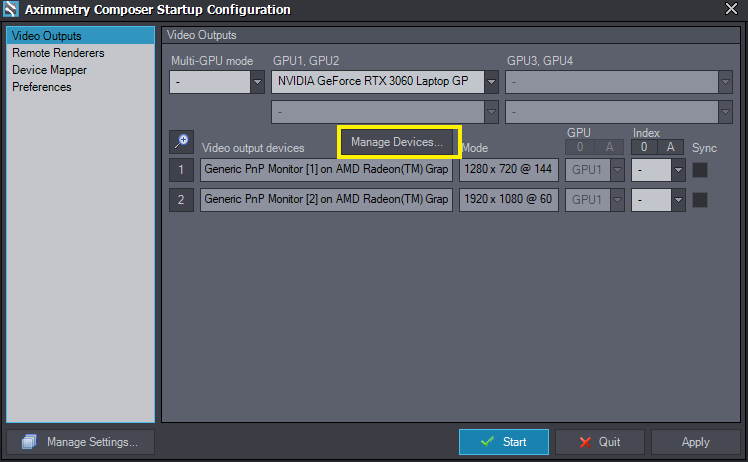The height and width of the screenshot is (462, 748).
Task: Click the Manage Devices button
Action: tap(397, 142)
